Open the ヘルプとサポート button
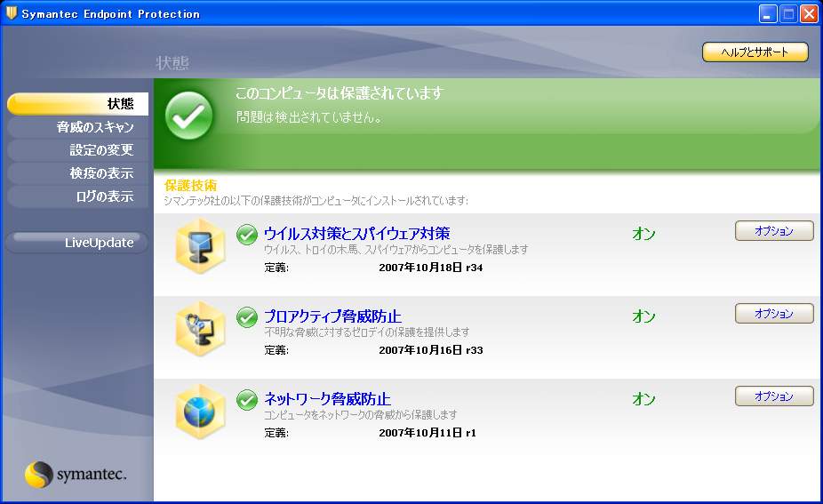Screen dimensions: 823x504 tap(755, 52)
